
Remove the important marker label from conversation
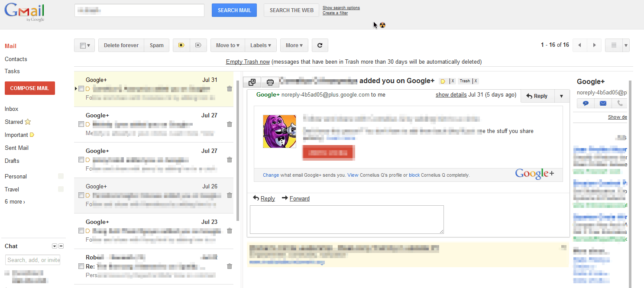coord(453,81)
